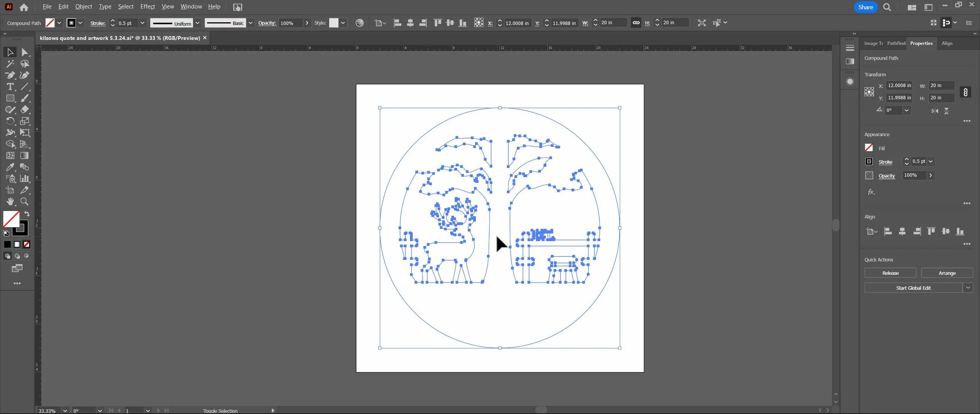
Task: Click the fill color swatch in control bar
Action: tap(50, 23)
